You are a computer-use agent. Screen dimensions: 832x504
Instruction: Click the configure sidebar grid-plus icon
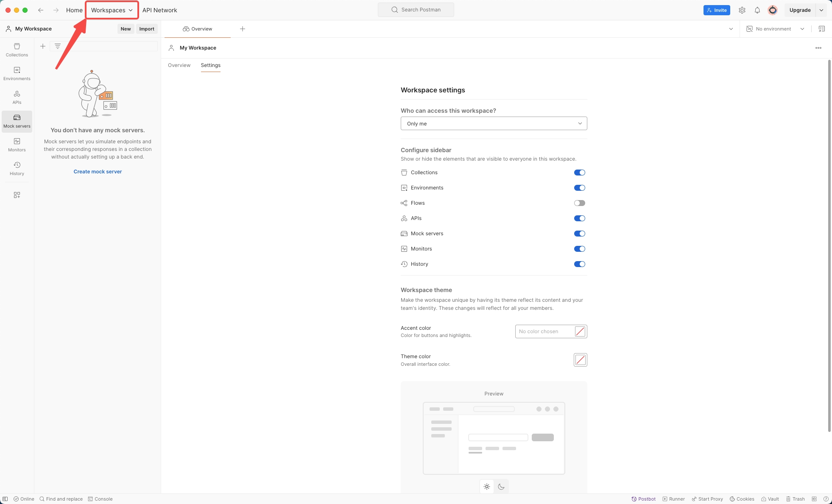17,195
